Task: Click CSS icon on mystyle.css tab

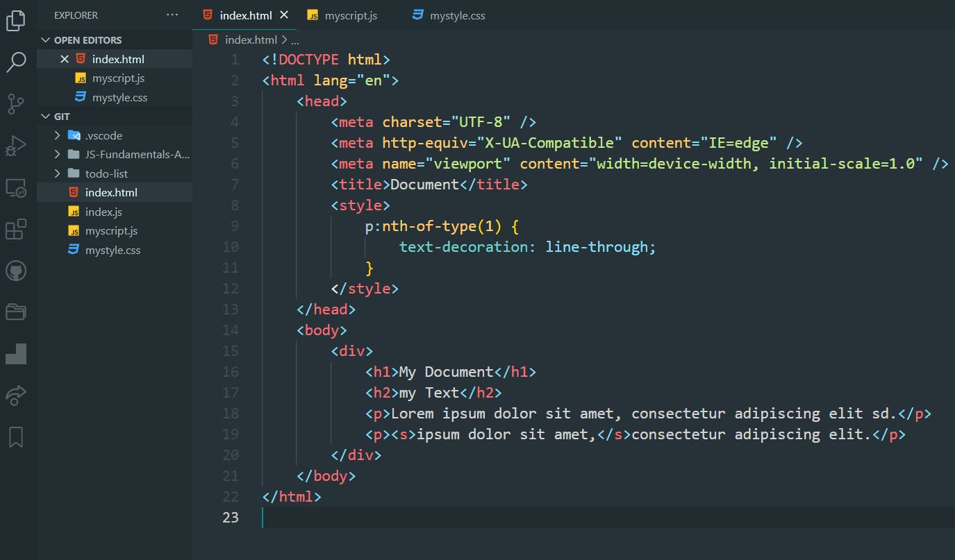Action: pyautogui.click(x=417, y=15)
